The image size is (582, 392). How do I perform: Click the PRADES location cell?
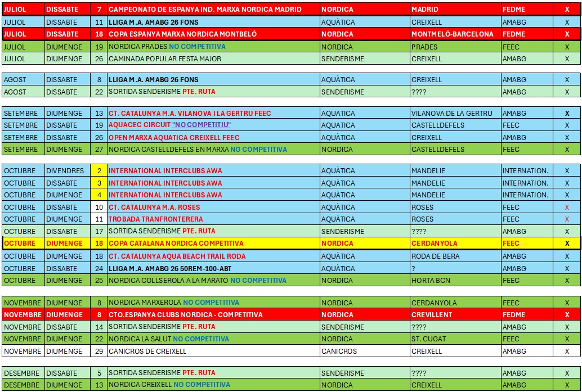pyautogui.click(x=424, y=47)
